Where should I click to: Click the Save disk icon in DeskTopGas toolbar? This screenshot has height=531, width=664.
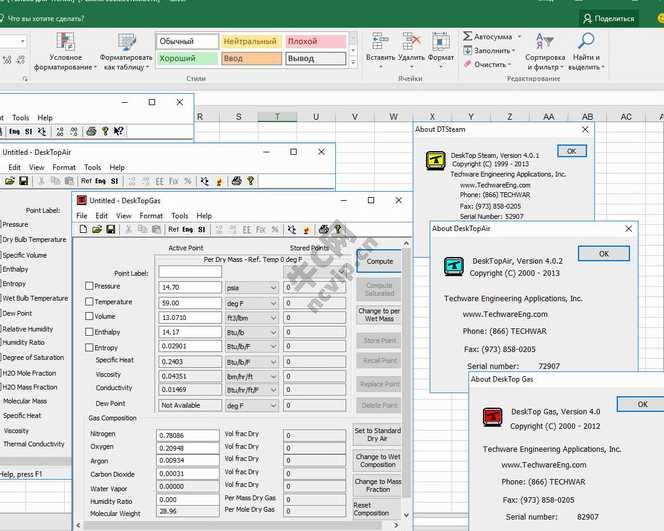click(111, 230)
